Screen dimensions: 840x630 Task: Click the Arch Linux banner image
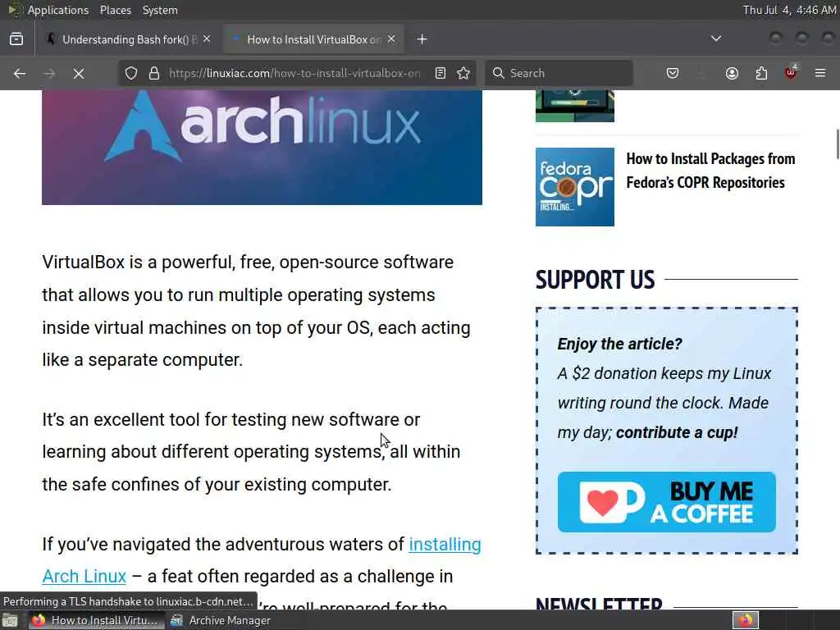coord(262,148)
